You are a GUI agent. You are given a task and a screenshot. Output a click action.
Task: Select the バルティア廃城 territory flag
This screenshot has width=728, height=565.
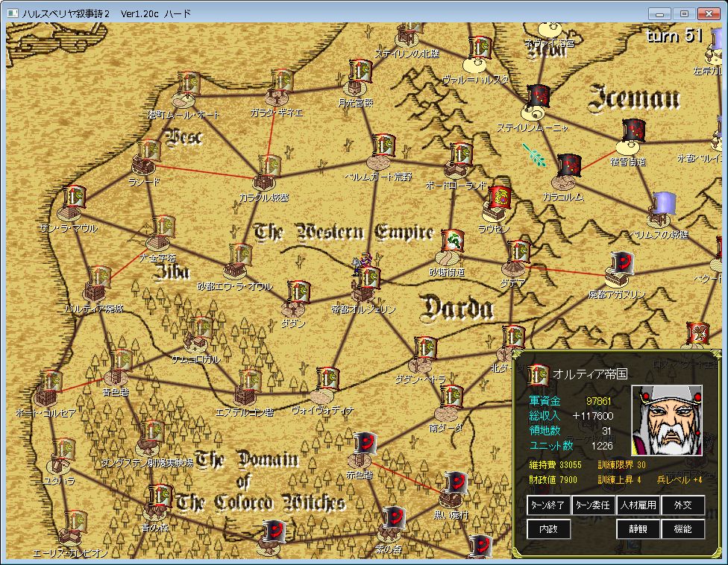coord(100,278)
